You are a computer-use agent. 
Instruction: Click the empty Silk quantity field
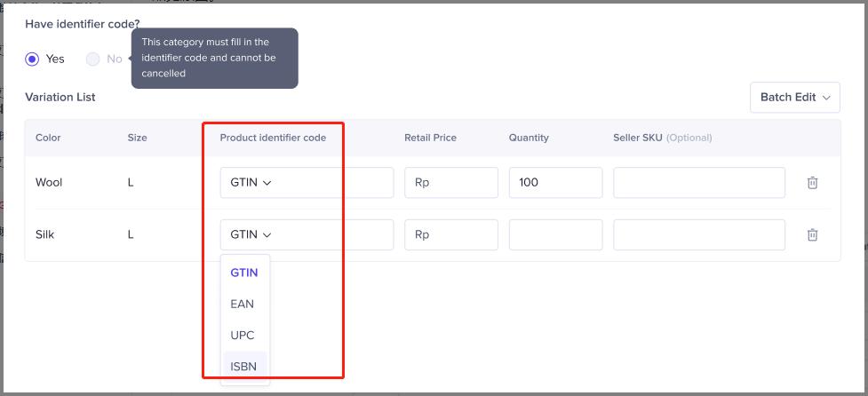[x=555, y=234]
